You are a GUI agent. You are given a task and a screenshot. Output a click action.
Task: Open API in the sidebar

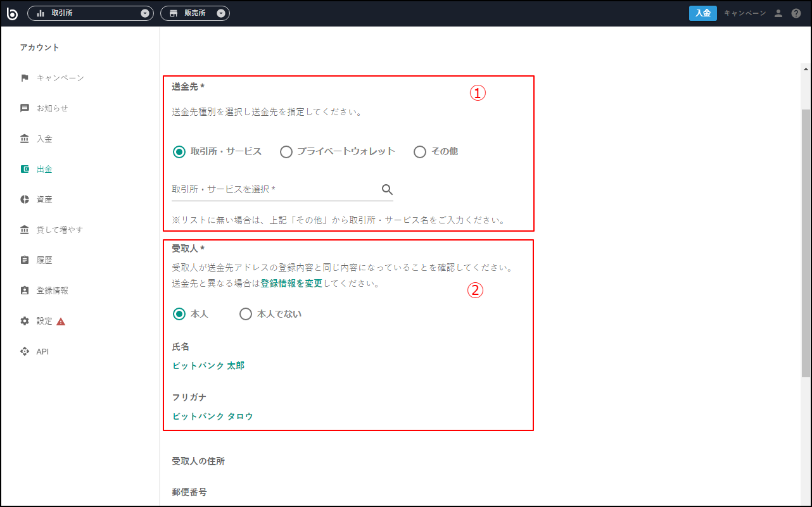[x=42, y=351]
